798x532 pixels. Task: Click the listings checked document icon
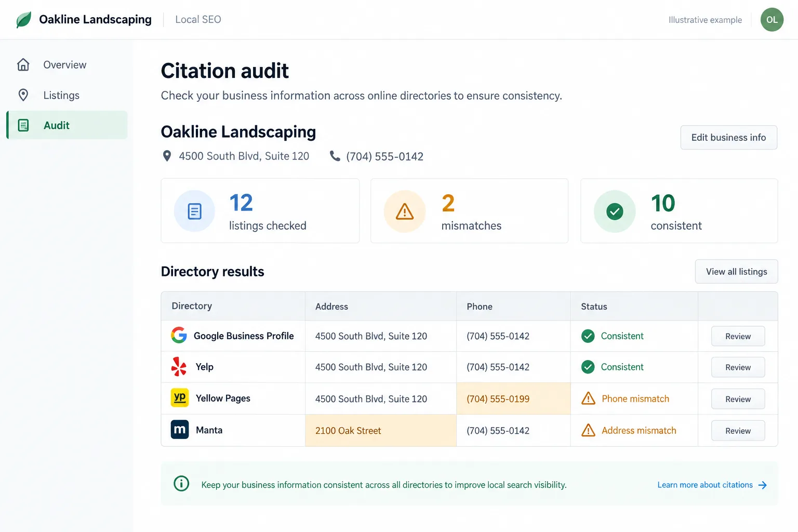[x=194, y=211]
